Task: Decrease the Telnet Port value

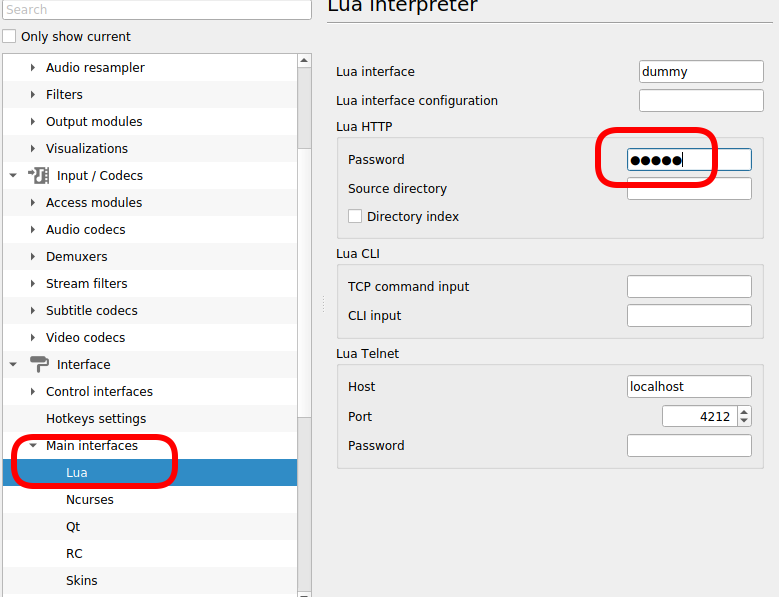Action: pos(744,421)
